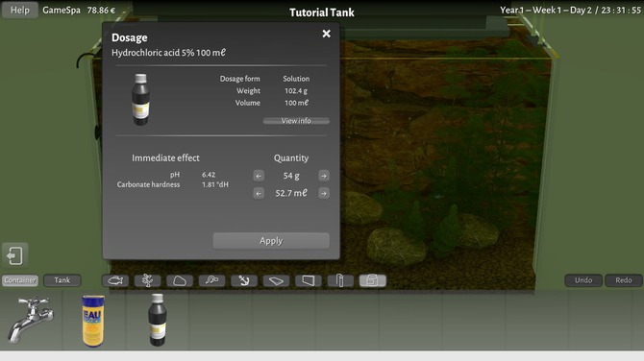Switch to the Container tab
This screenshot has width=644, height=361.
[x=20, y=280]
